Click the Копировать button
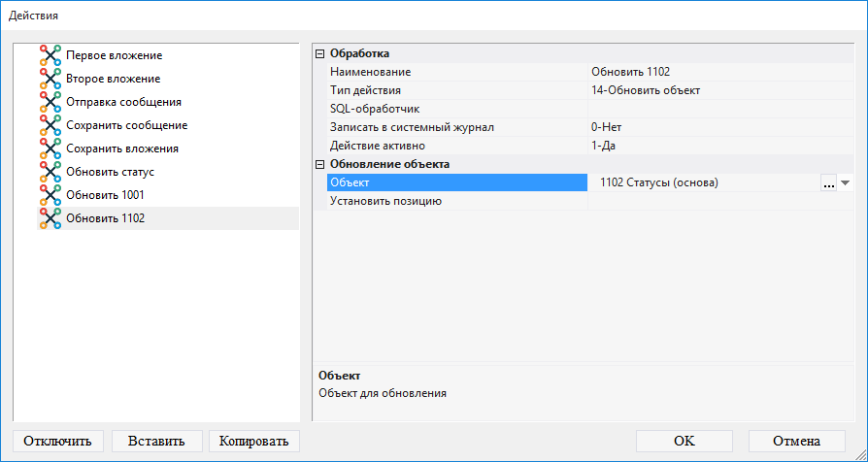Image resolution: width=868 pixels, height=462 pixels. tap(253, 441)
